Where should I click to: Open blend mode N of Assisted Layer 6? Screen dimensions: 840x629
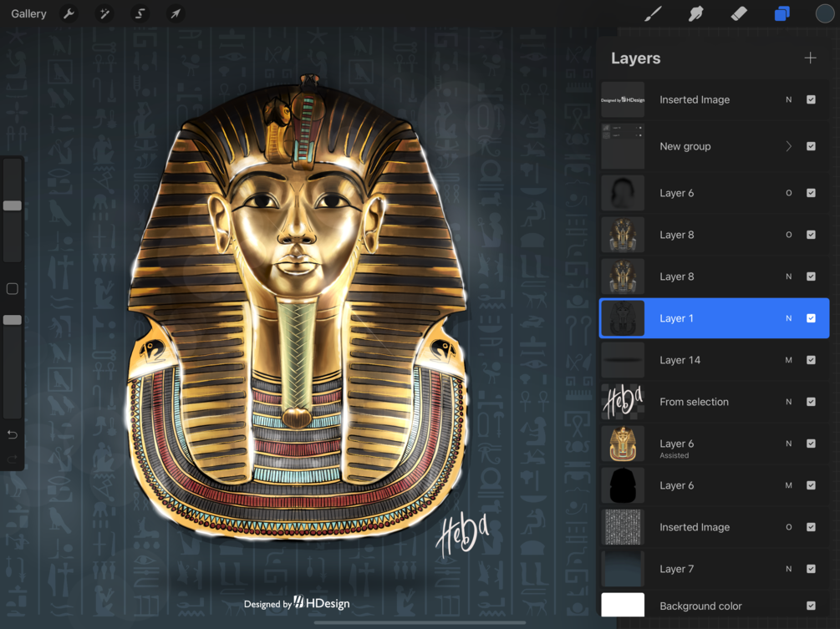(788, 444)
